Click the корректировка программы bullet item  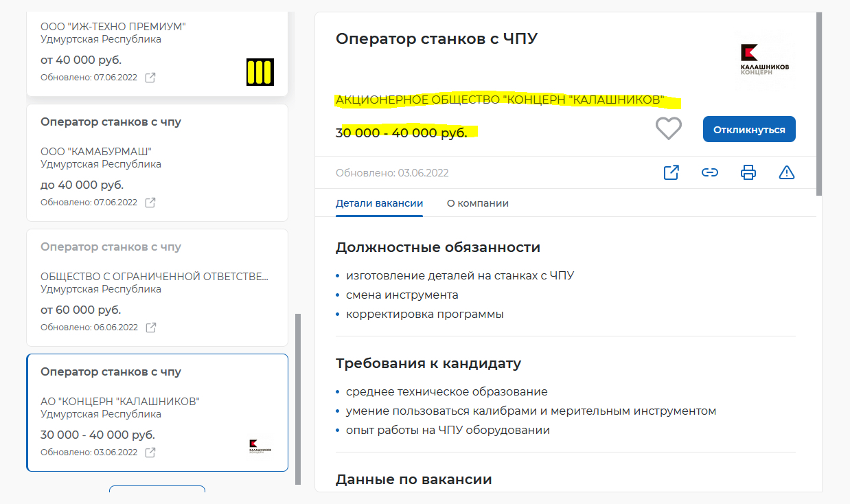425,314
